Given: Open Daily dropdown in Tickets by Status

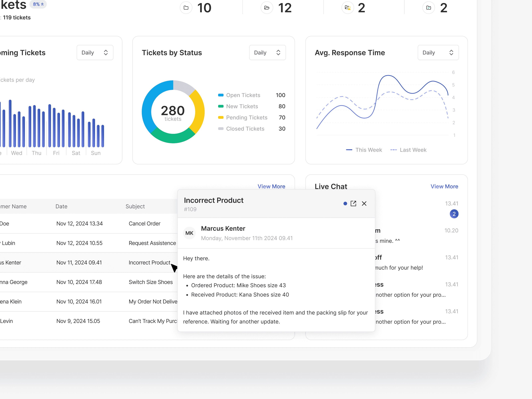Looking at the screenshot, I should coord(267,53).
